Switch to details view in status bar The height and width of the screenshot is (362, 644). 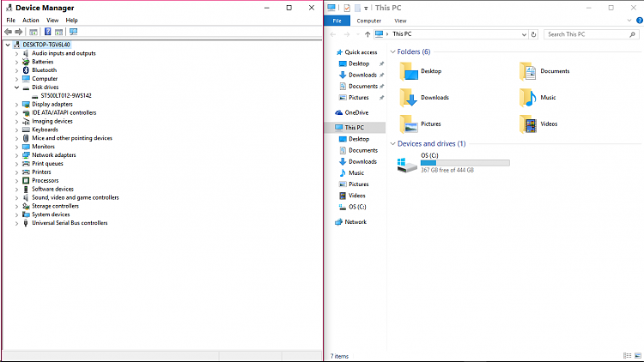click(x=628, y=355)
